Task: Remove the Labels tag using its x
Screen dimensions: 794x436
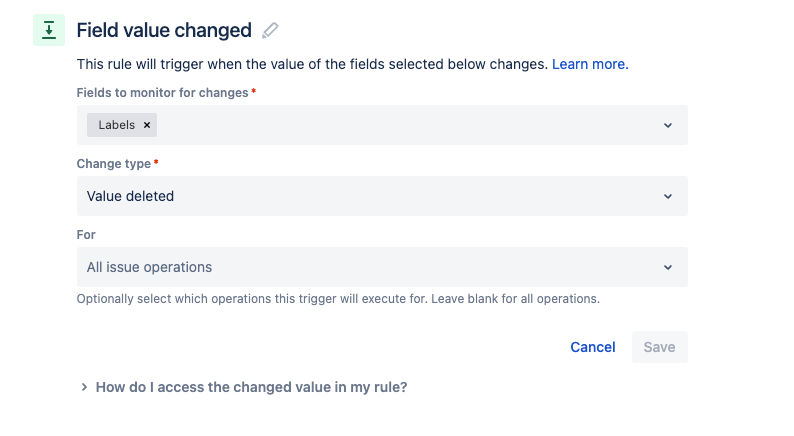Action: [x=147, y=125]
